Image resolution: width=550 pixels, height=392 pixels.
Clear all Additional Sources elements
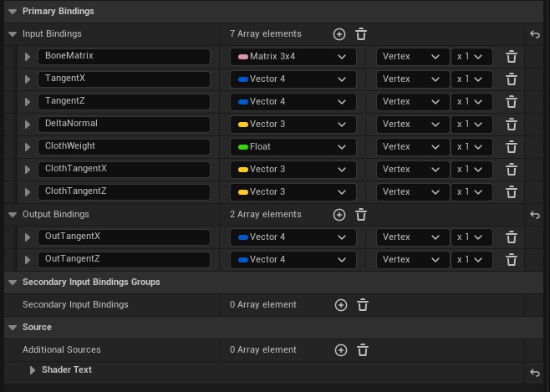363,350
